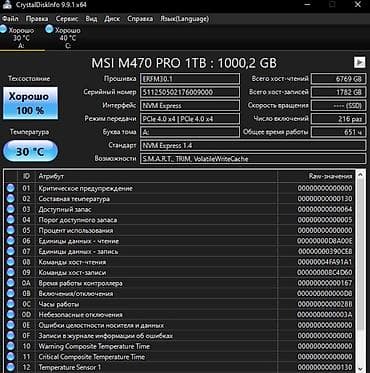Click the Возможности S.M.A.R.T., TRIM field

[x=253, y=159]
